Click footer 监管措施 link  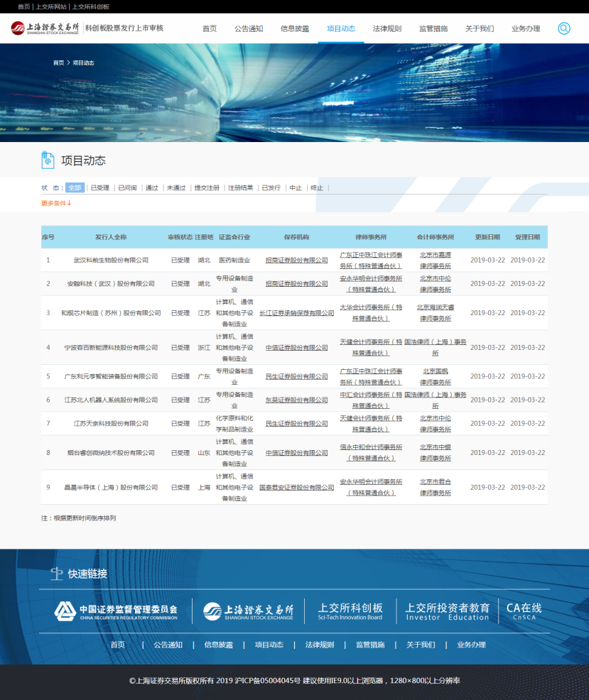370,645
